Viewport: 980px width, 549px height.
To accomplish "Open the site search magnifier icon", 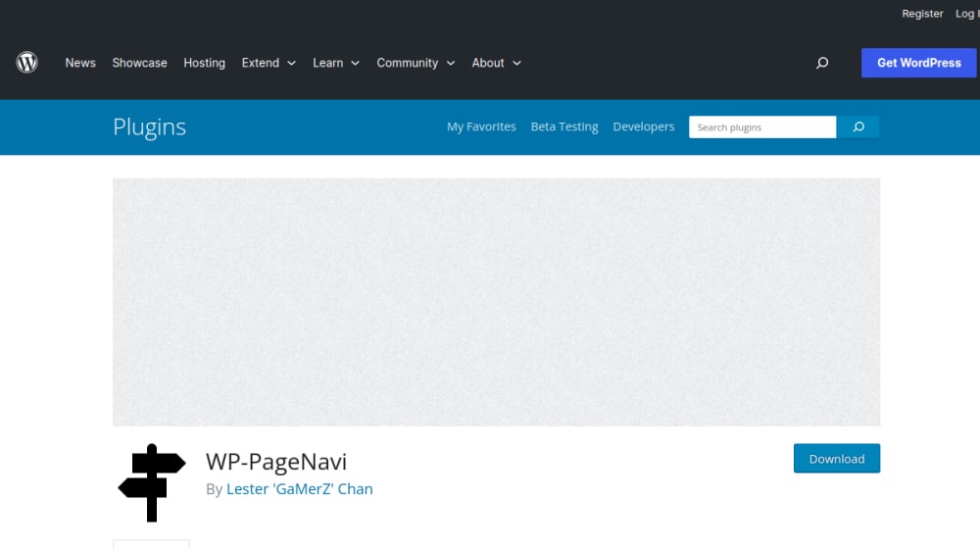I will point(822,63).
